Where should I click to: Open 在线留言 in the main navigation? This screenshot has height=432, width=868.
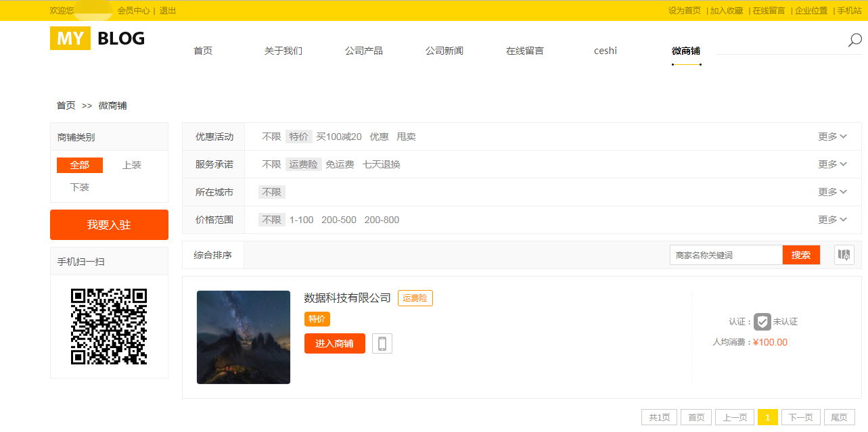click(525, 51)
